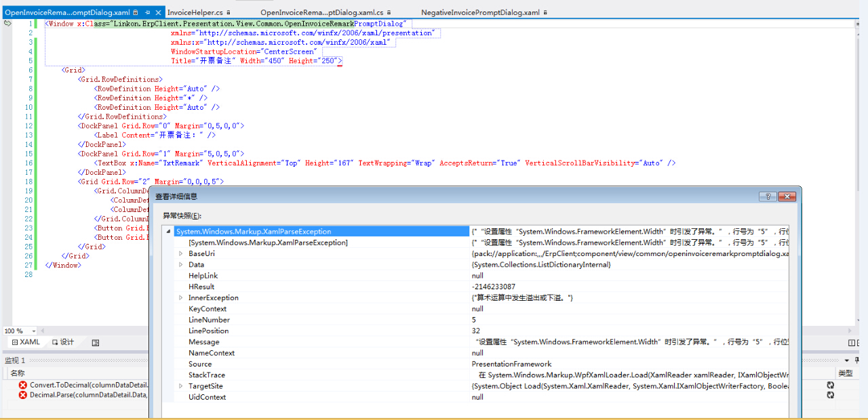
Task: Collapse the System.Windows.Markup.XamlParseException root node
Action: click(x=168, y=232)
